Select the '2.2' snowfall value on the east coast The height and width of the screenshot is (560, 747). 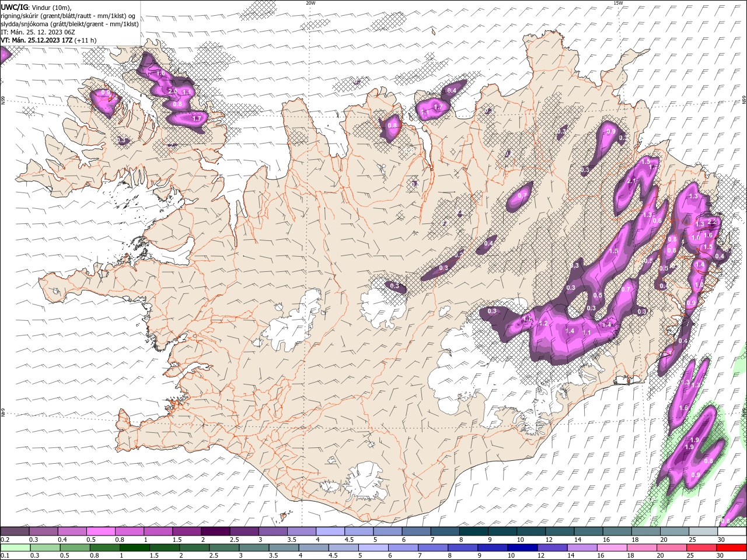tap(711, 222)
